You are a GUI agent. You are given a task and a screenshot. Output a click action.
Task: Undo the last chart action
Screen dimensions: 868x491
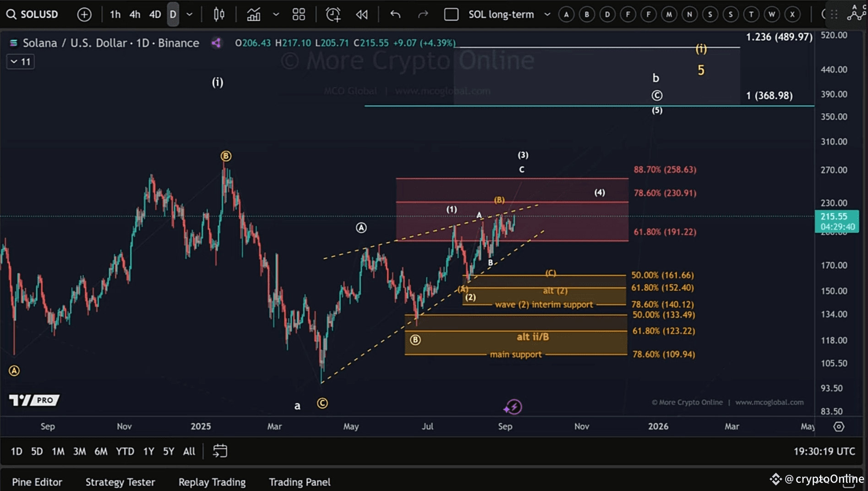(x=395, y=15)
